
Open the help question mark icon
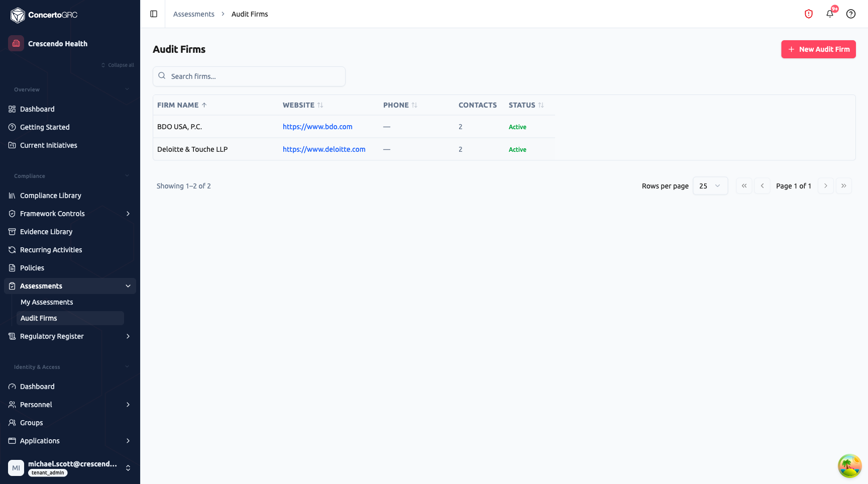tap(851, 14)
